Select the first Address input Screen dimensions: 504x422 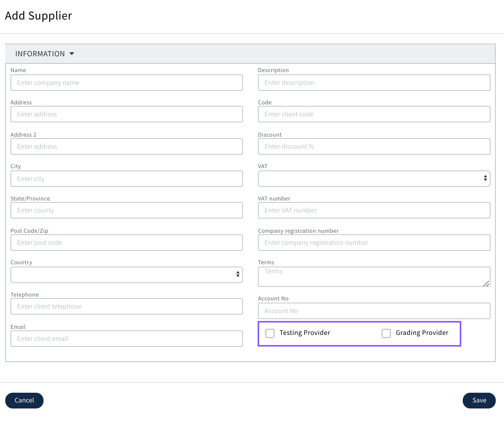[x=126, y=114]
